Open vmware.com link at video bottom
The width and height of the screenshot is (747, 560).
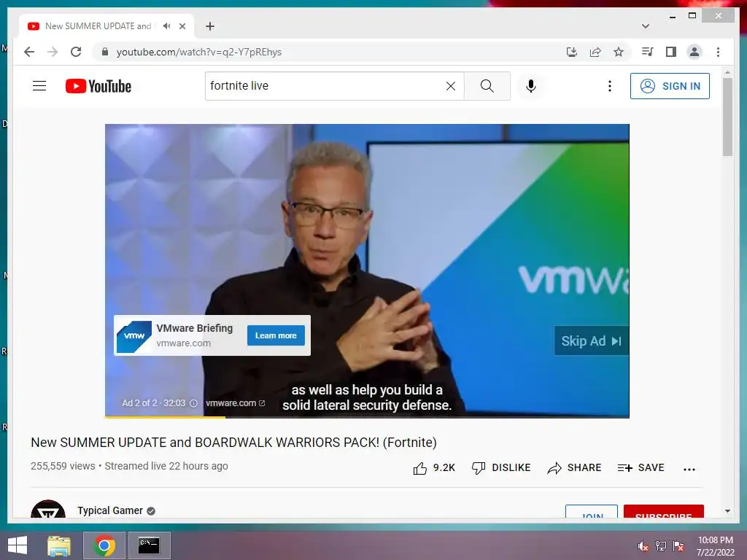click(235, 402)
